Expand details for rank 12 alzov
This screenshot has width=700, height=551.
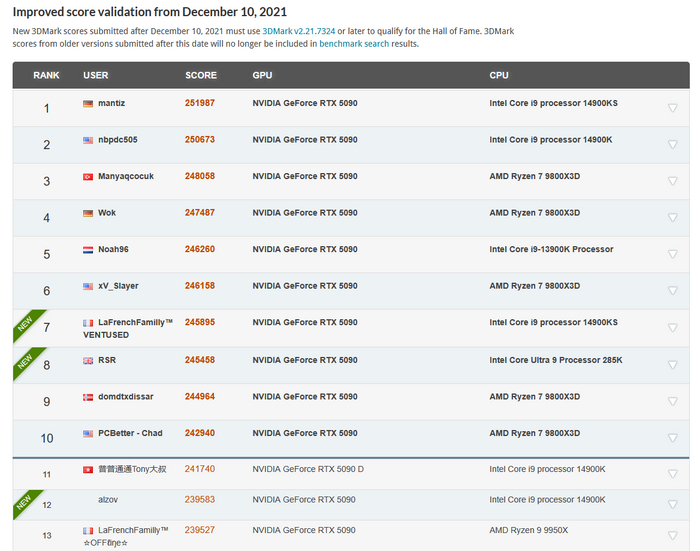pyautogui.click(x=672, y=505)
